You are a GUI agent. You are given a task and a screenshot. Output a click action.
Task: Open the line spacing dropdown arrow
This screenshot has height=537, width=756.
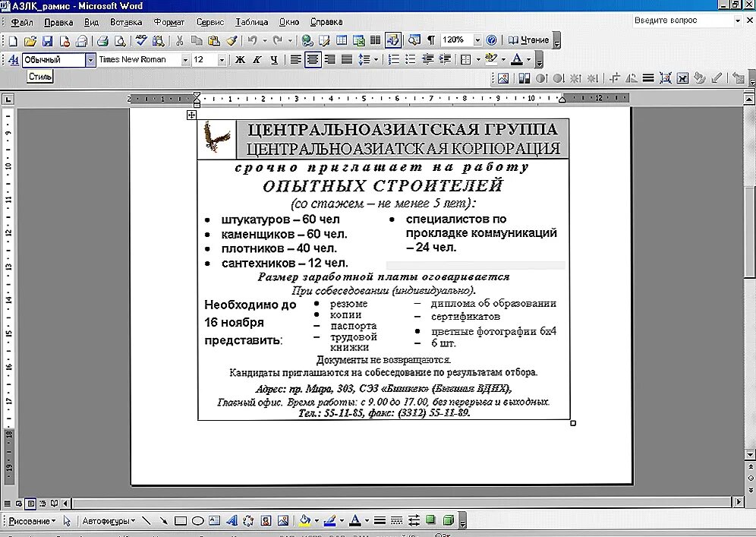point(376,60)
